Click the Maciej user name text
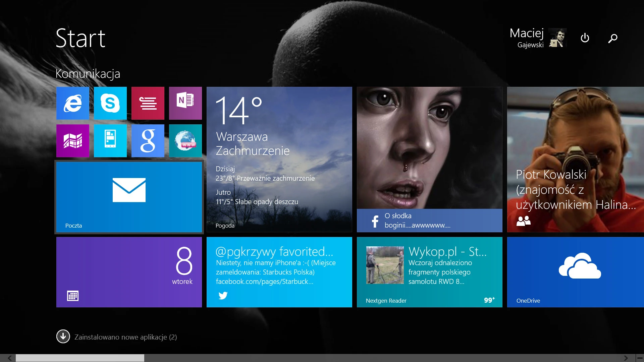This screenshot has height=362, width=644. [x=527, y=33]
